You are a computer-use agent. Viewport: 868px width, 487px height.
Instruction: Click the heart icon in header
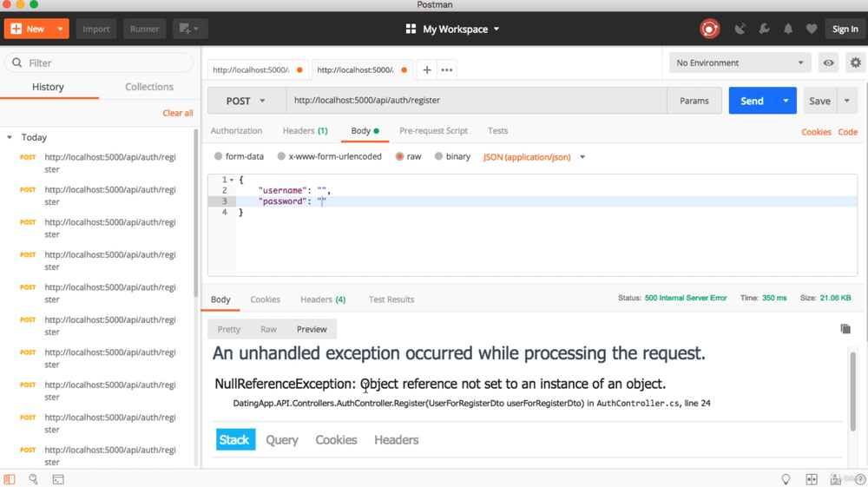(x=812, y=29)
